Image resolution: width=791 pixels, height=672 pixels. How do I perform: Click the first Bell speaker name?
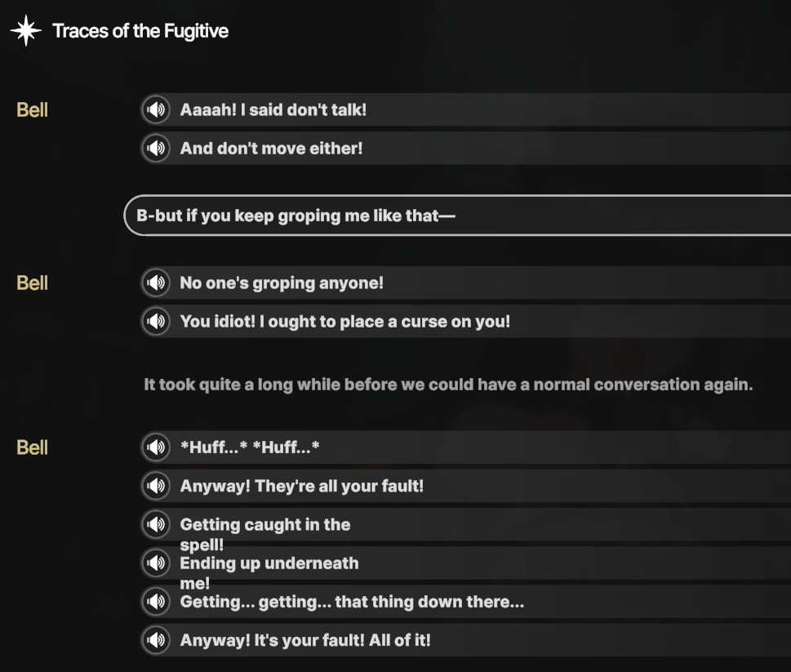(x=33, y=109)
